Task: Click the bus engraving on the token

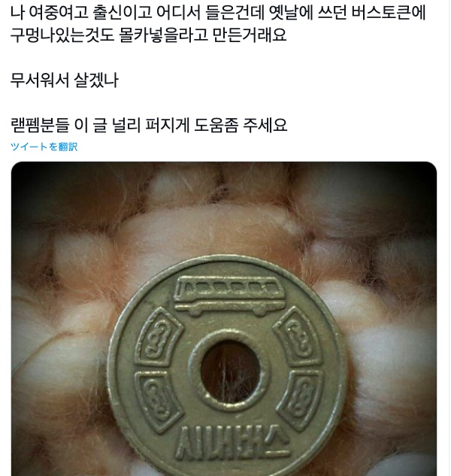Action: [x=230, y=295]
